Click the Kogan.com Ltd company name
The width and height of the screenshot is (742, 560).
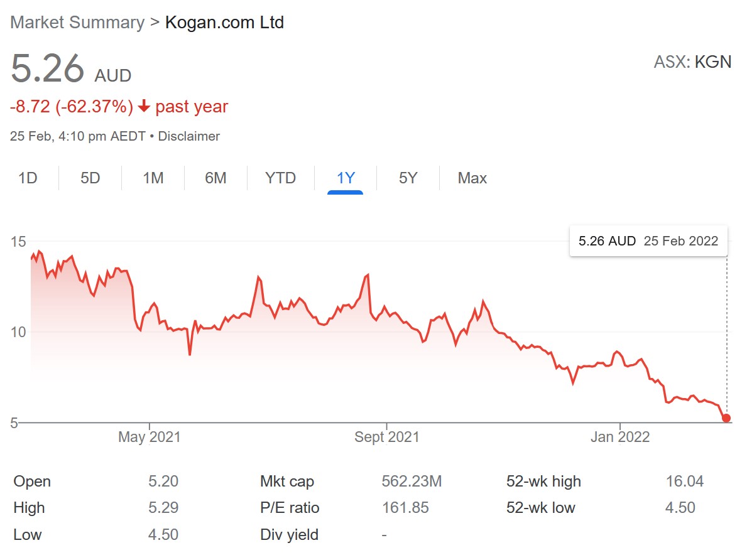click(x=224, y=23)
